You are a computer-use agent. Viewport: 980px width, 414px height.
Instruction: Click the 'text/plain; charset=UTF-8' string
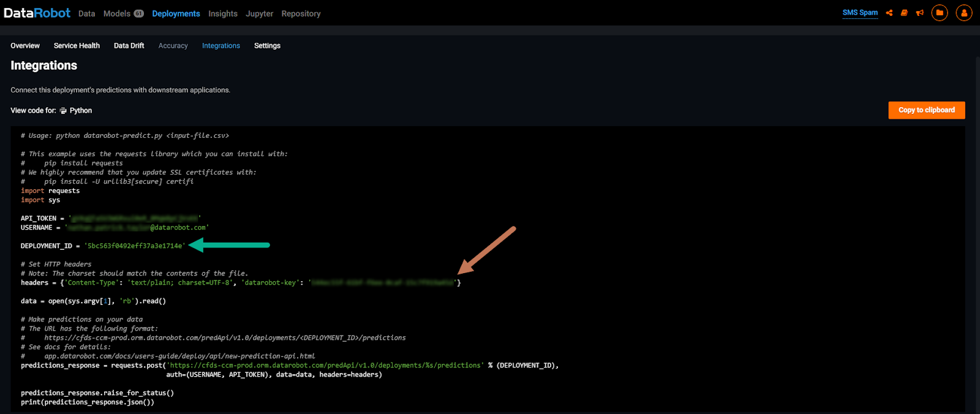pos(181,283)
